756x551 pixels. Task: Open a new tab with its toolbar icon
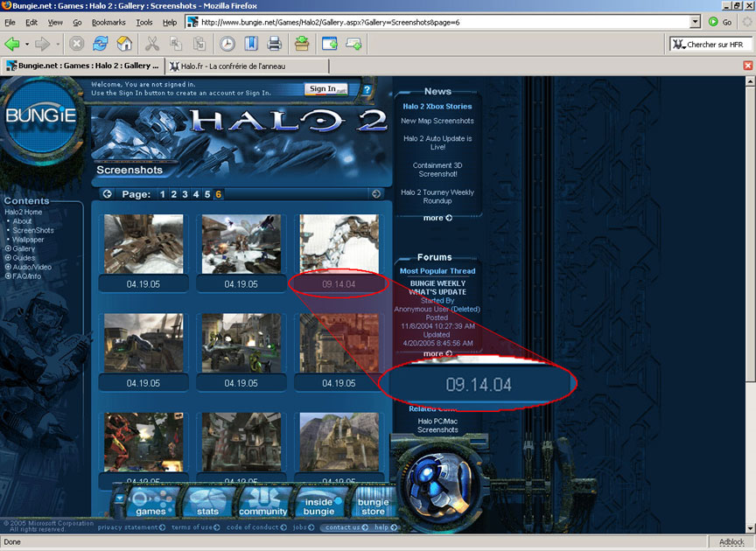(x=353, y=44)
